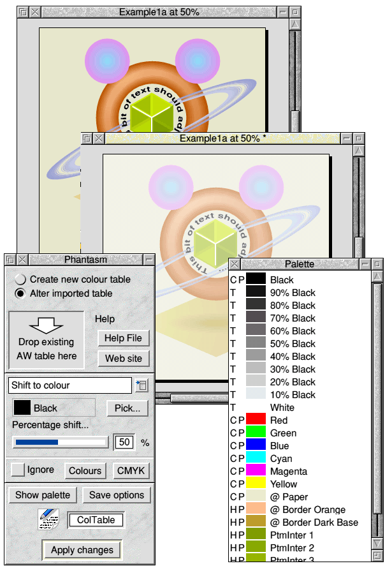Select the PtmInter 1 palette swatch

pyautogui.click(x=256, y=534)
